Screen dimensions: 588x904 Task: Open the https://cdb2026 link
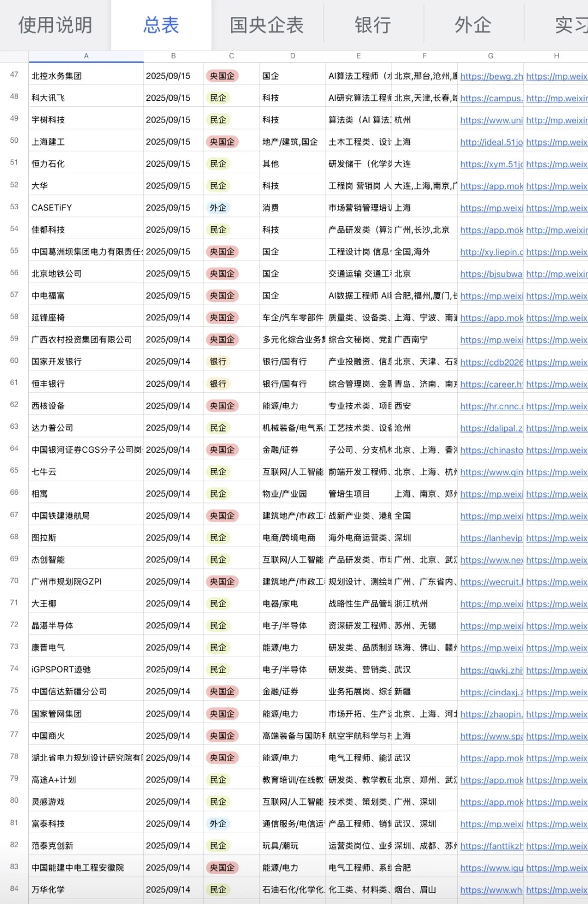492,362
